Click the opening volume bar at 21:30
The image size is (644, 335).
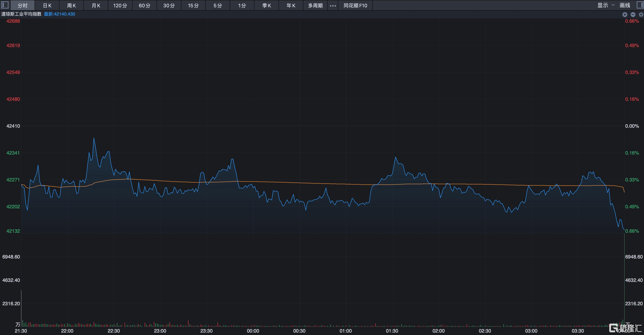click(x=21, y=309)
